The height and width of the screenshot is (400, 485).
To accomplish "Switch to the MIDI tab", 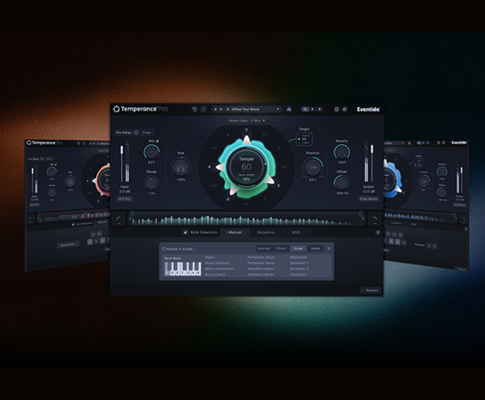I will (296, 232).
